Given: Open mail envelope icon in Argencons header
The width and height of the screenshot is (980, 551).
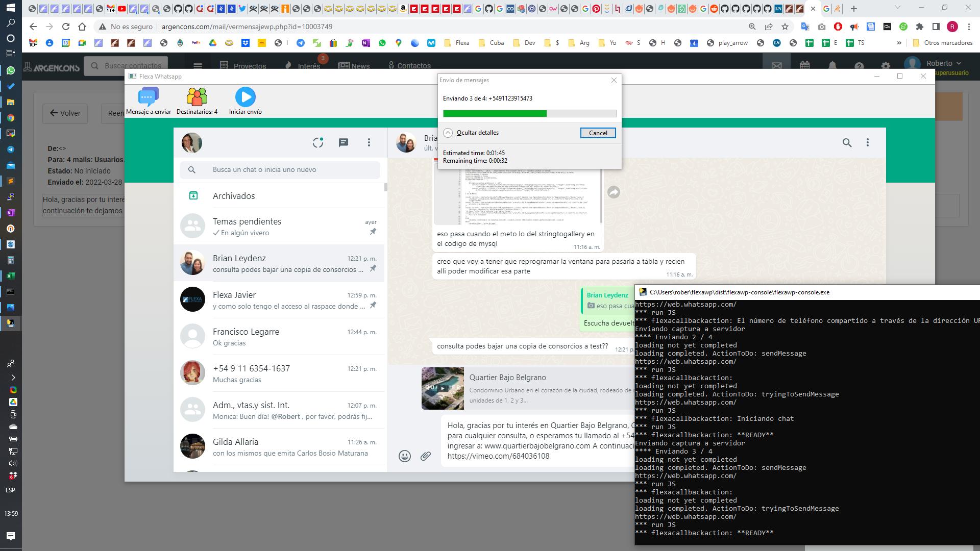Looking at the screenshot, I should pos(777,65).
